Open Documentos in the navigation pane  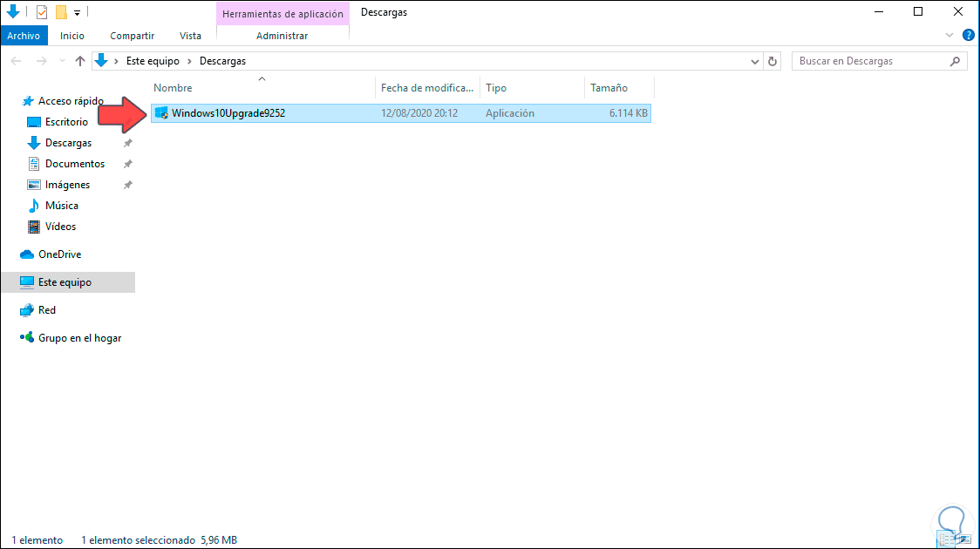pyautogui.click(x=74, y=164)
